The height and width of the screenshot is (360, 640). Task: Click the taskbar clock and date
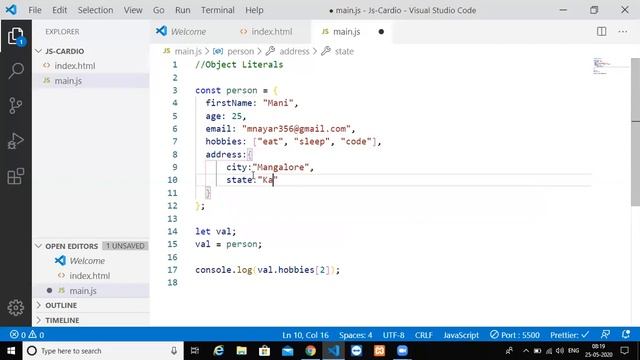(x=599, y=351)
